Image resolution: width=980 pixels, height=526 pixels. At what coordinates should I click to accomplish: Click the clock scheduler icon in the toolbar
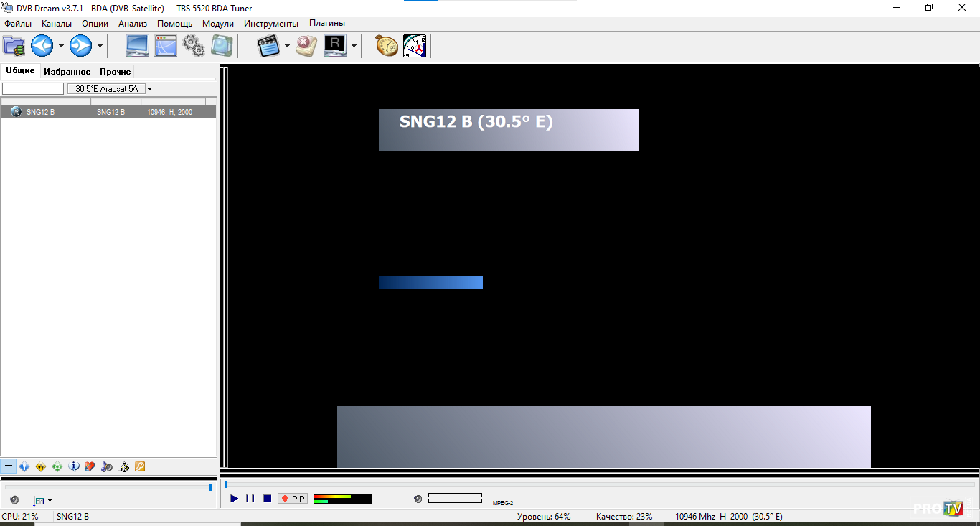coord(415,46)
